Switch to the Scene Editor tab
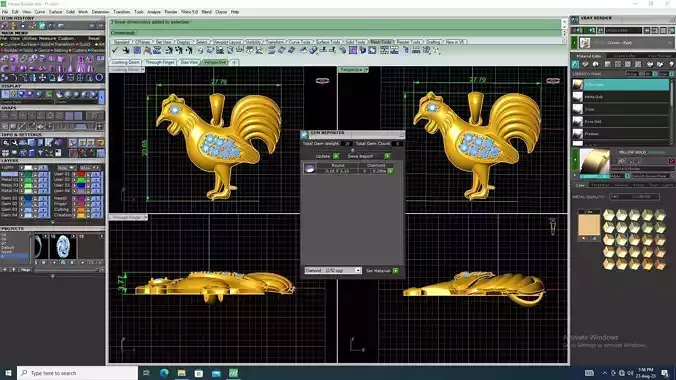 624,56
